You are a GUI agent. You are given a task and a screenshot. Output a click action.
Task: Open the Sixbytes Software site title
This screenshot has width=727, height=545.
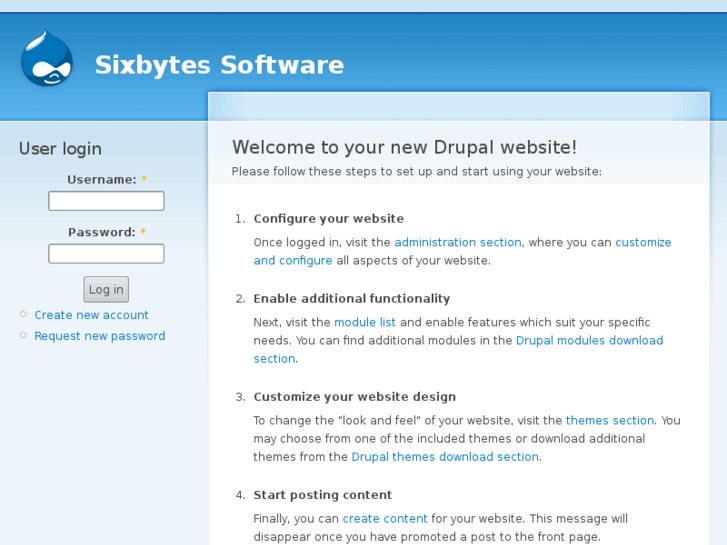tap(219, 65)
